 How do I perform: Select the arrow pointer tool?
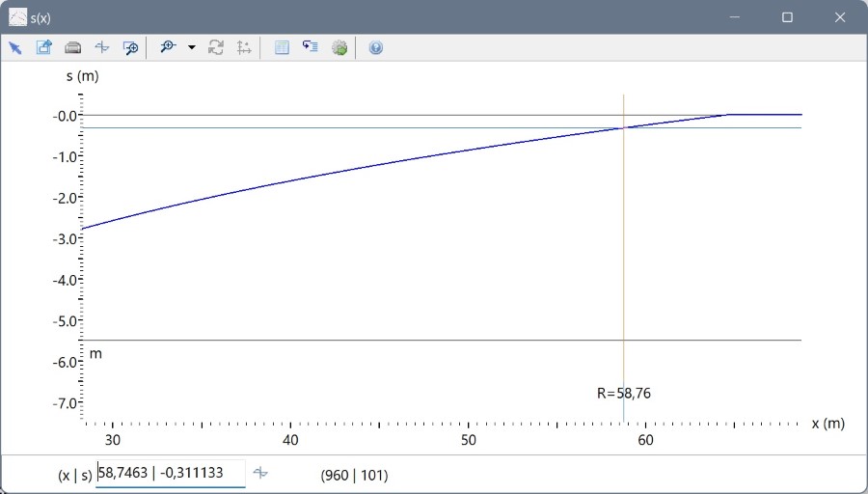(x=15, y=47)
